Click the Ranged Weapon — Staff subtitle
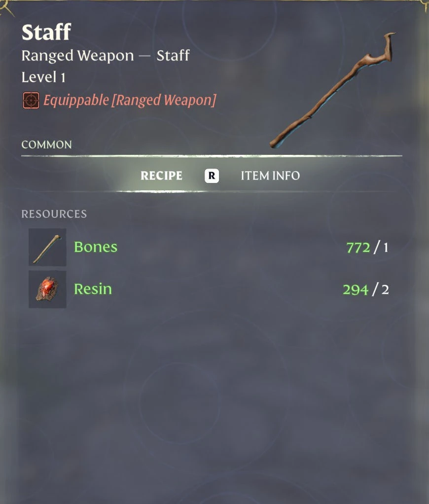This screenshot has width=429, height=504. pos(106,56)
